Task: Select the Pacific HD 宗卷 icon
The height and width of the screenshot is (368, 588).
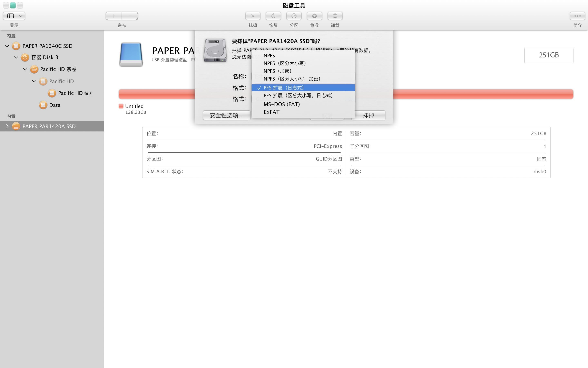Action: click(x=34, y=69)
